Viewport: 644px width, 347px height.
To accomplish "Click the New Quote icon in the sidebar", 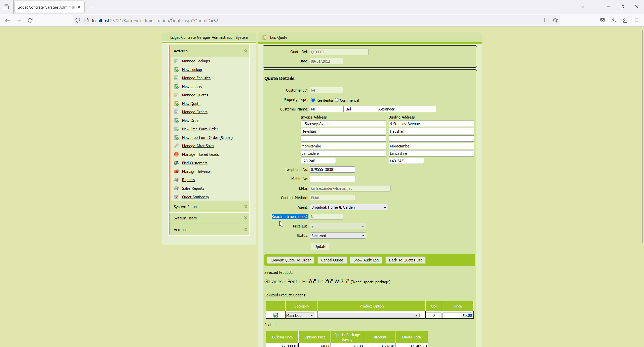I will 176,103.
